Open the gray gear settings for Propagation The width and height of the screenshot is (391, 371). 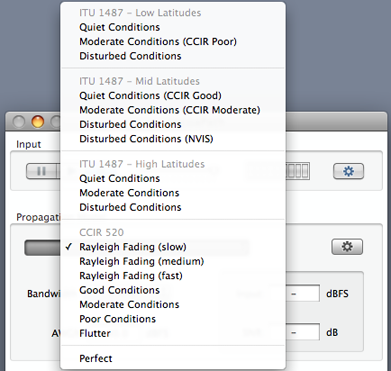click(347, 247)
